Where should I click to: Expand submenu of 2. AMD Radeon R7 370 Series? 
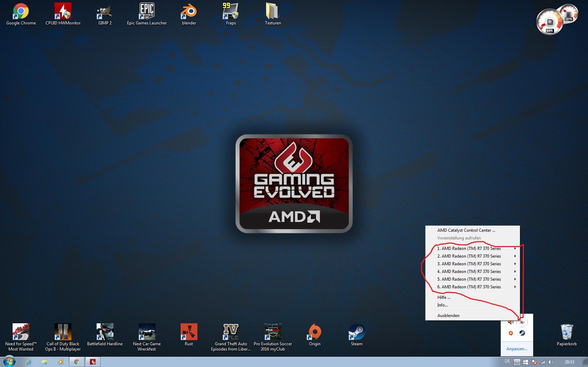coord(472,256)
